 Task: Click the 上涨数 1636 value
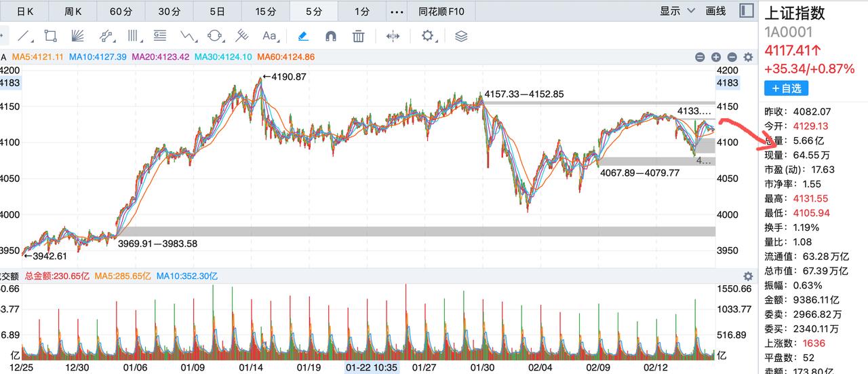point(814,343)
